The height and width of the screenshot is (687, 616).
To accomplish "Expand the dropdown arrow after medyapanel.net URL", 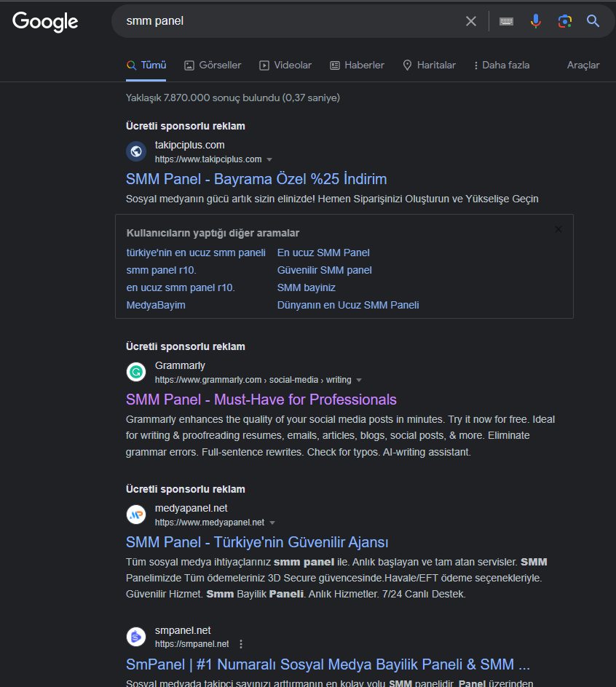I will 272,523.
